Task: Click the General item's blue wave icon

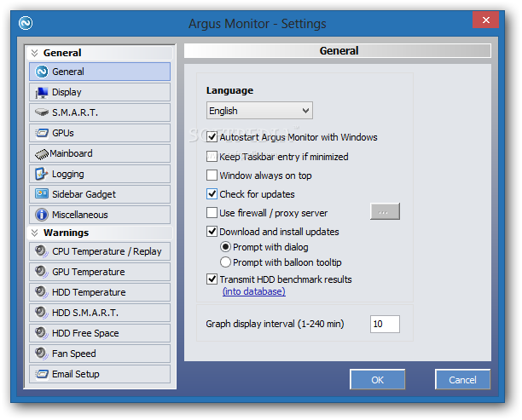Action: pos(42,72)
